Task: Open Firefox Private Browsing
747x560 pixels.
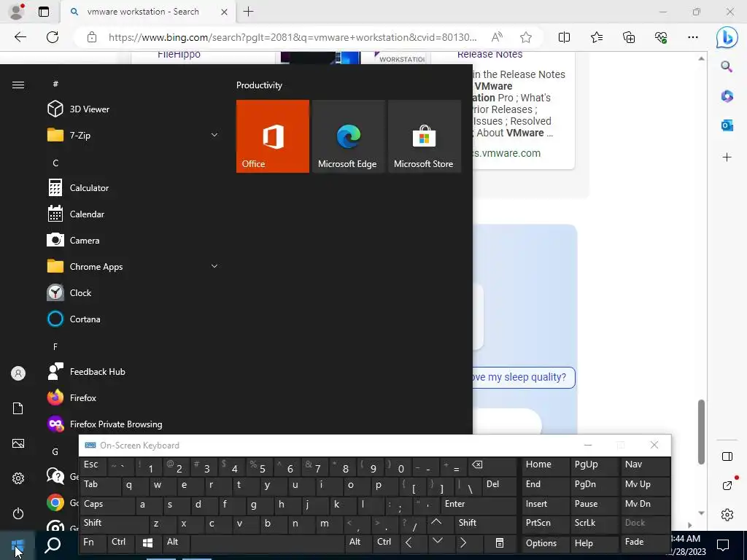Action: pyautogui.click(x=133, y=424)
